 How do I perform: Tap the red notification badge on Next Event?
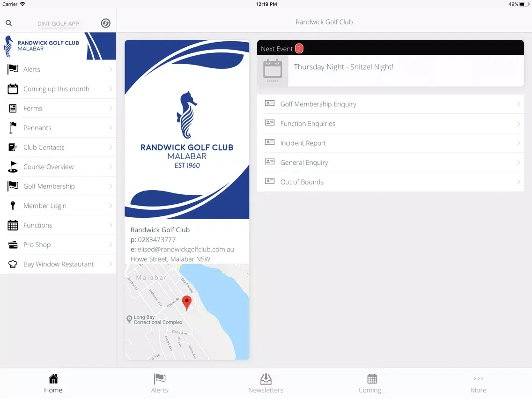click(x=299, y=49)
